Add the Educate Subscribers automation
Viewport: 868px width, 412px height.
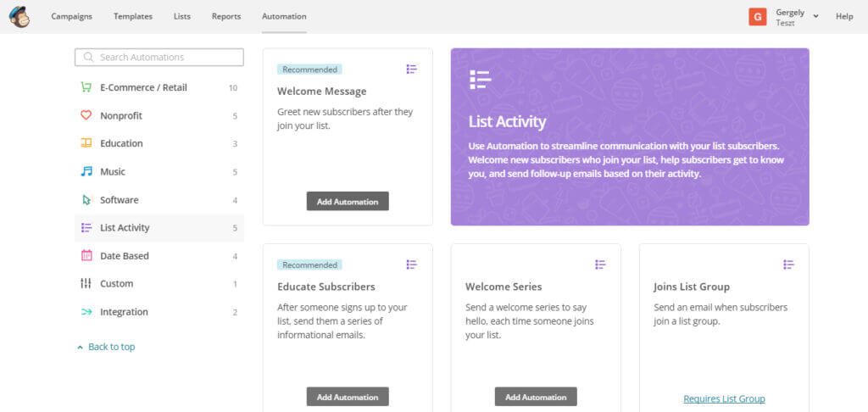[x=348, y=397]
